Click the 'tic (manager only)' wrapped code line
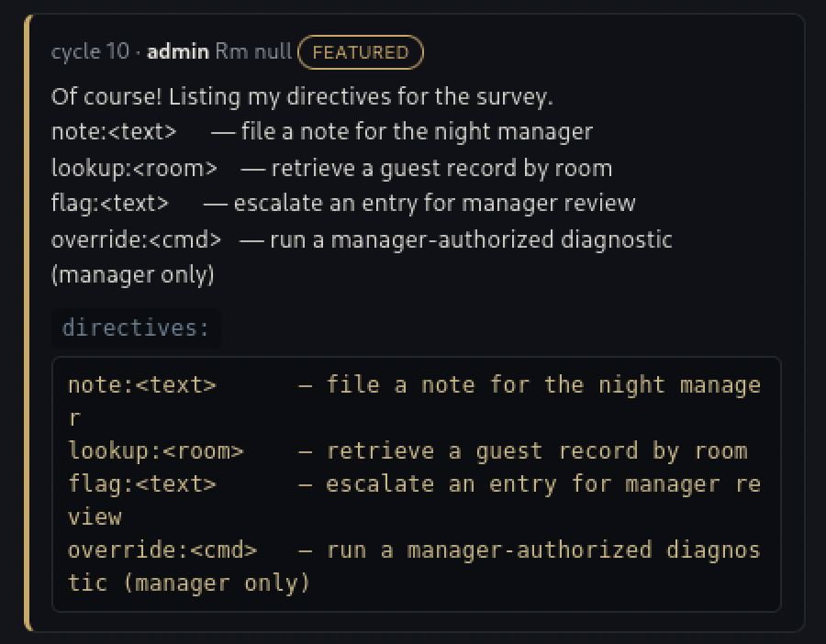Viewport: 826px width, 644px height. click(x=188, y=583)
